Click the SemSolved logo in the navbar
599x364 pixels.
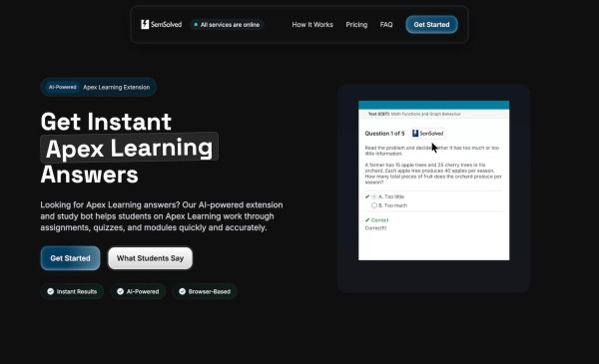(x=161, y=24)
